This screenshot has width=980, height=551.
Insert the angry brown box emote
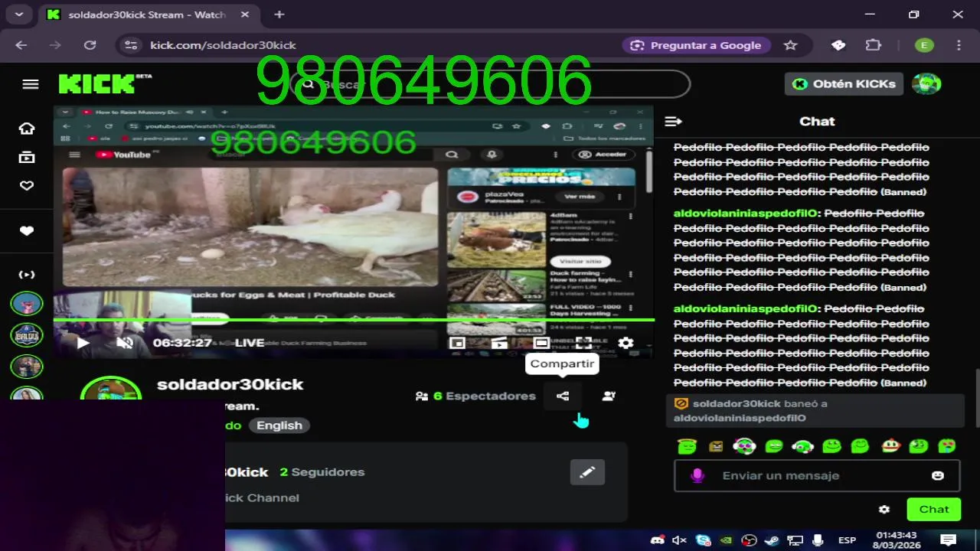716,445
